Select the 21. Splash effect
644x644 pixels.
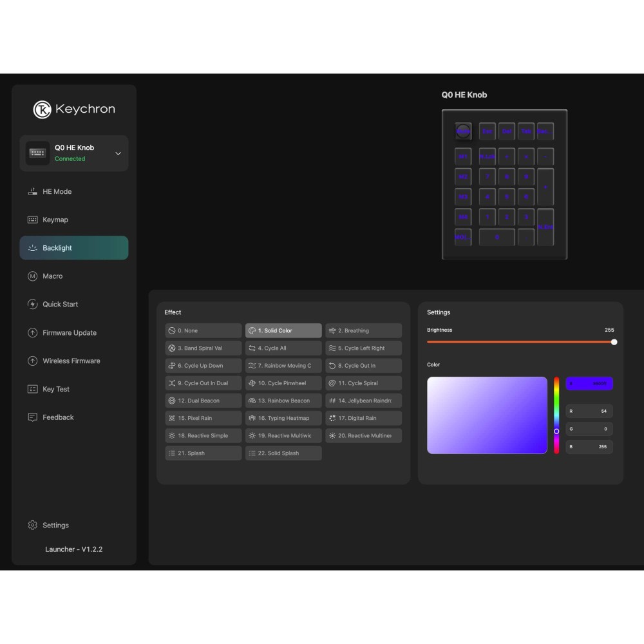[204, 453]
